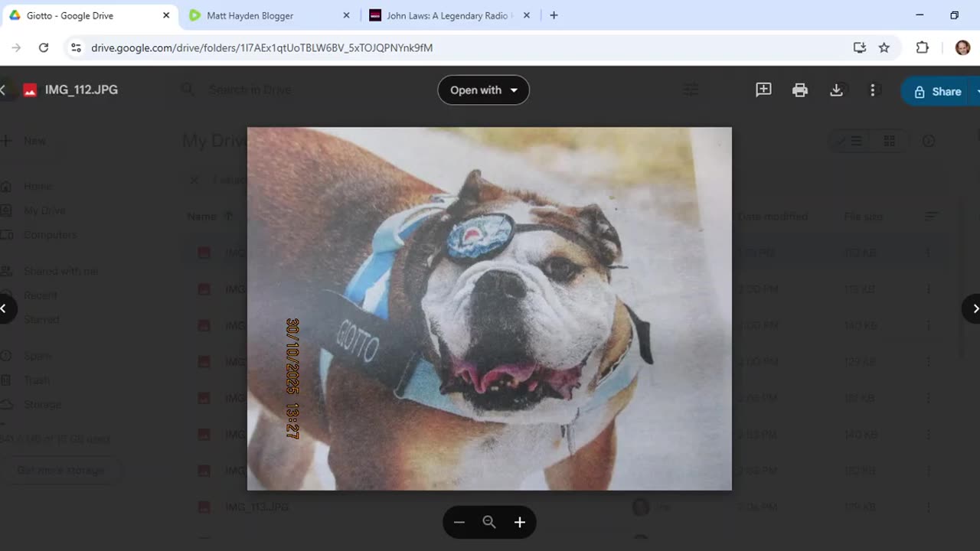Close the John Laws tab

[x=526, y=15]
